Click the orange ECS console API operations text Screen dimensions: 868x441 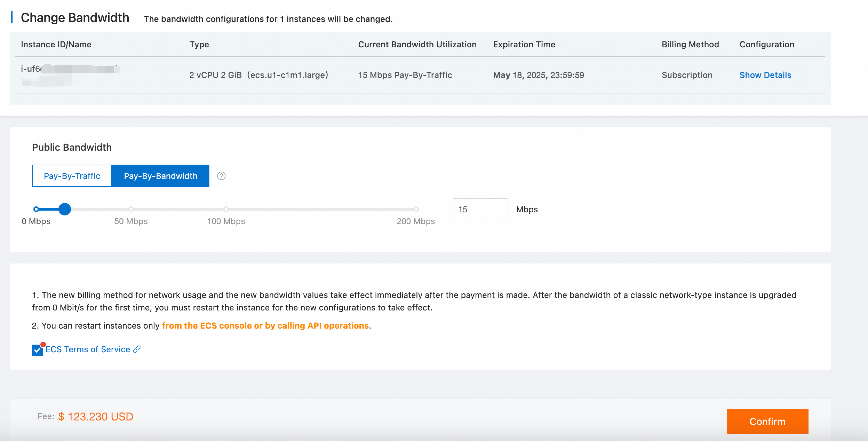tap(265, 325)
